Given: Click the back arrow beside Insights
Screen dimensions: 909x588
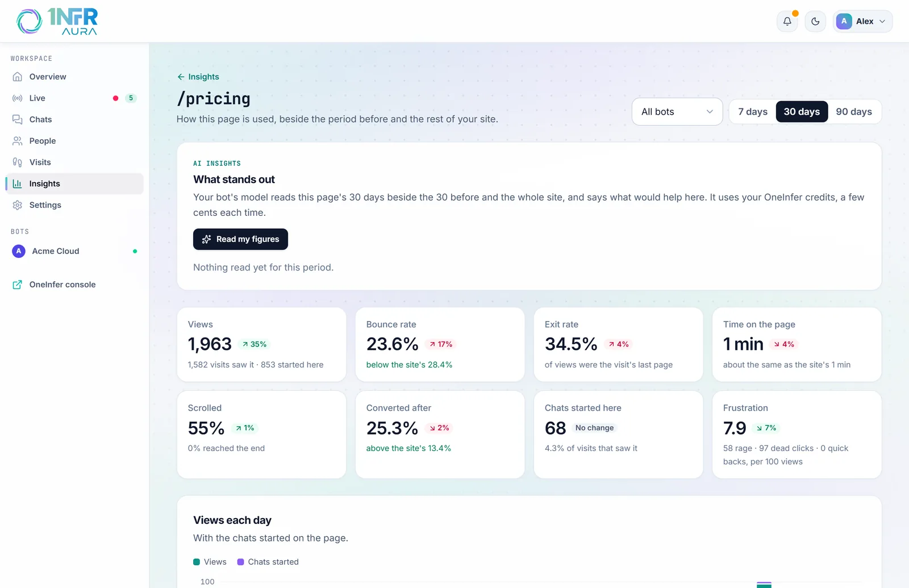Looking at the screenshot, I should click(x=181, y=77).
